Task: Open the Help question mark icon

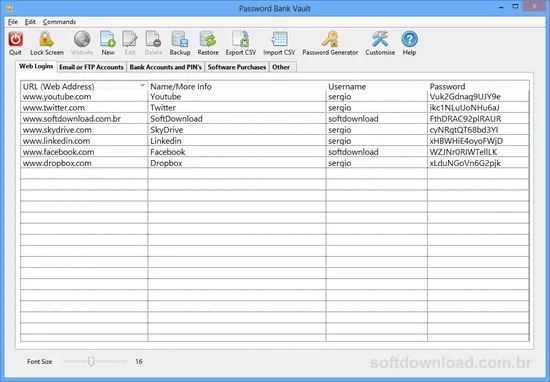Action: [409, 39]
